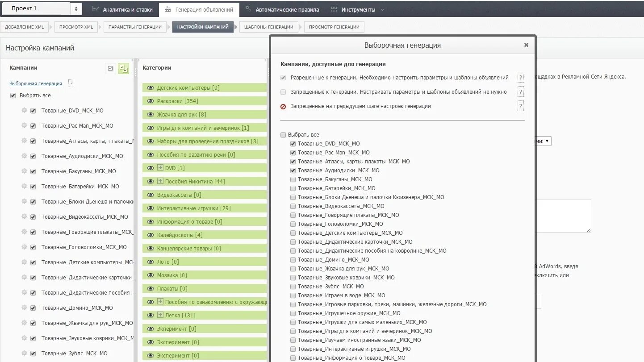Click help icon for Запрещенные к генерации
This screenshot has height=362, width=644.
pos(520,92)
